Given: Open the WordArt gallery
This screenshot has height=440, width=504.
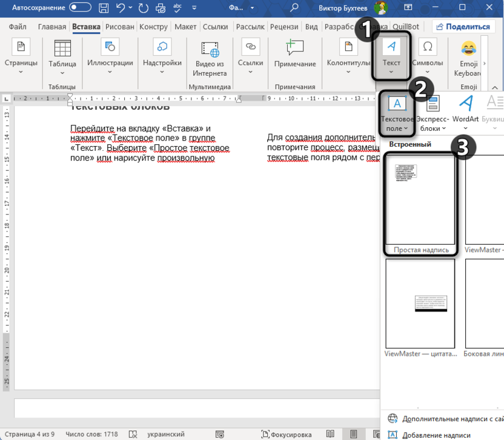Looking at the screenshot, I should 465,113.
